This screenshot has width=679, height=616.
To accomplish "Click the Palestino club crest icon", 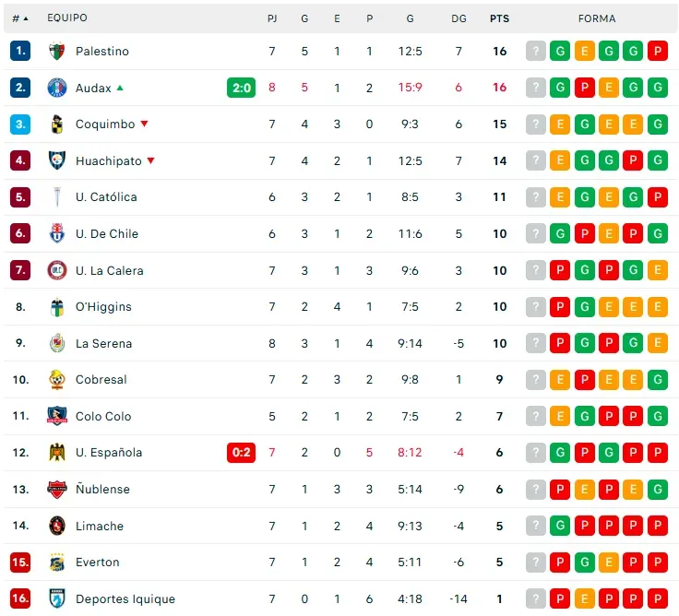I will (x=57, y=52).
